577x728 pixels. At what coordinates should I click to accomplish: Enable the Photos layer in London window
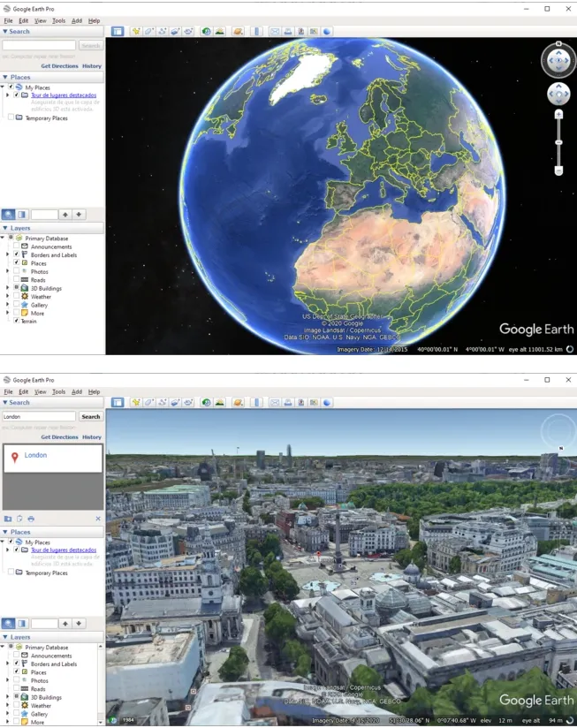[16, 680]
